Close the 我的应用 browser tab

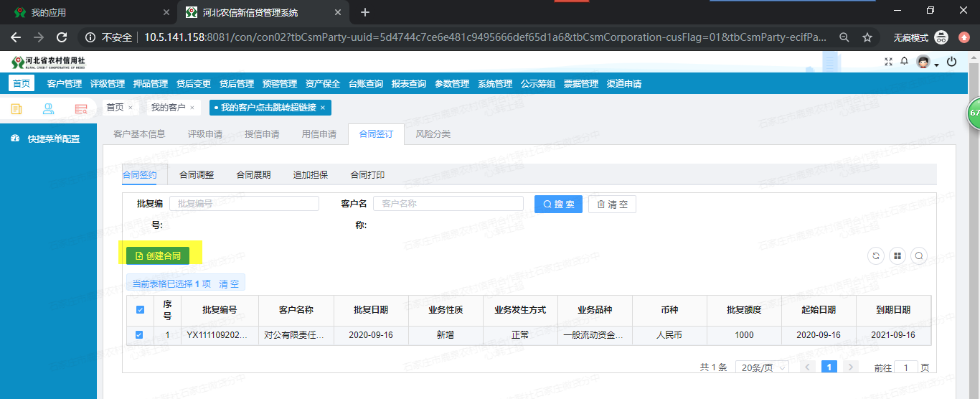click(166, 12)
